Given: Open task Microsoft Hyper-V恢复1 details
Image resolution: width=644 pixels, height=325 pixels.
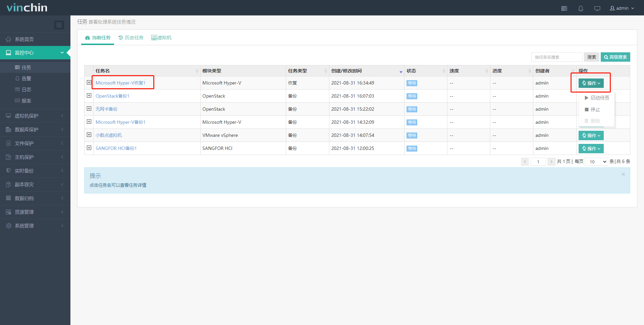Looking at the screenshot, I should point(120,83).
